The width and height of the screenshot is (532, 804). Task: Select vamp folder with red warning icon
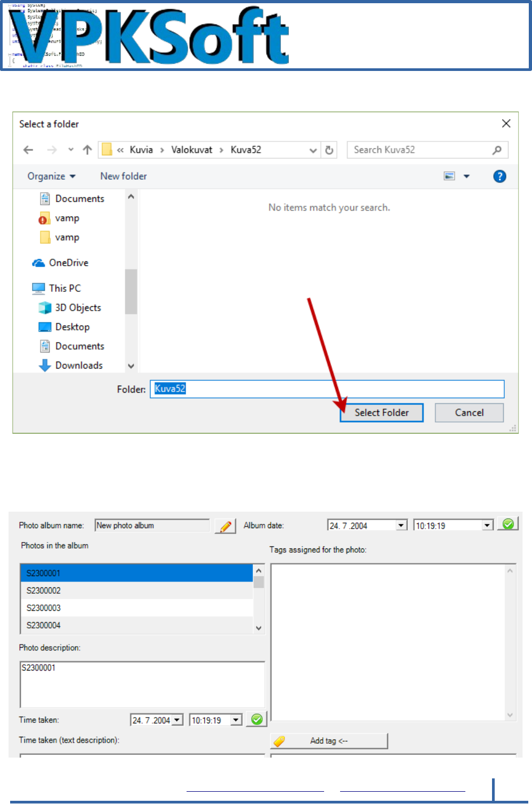pos(59,218)
